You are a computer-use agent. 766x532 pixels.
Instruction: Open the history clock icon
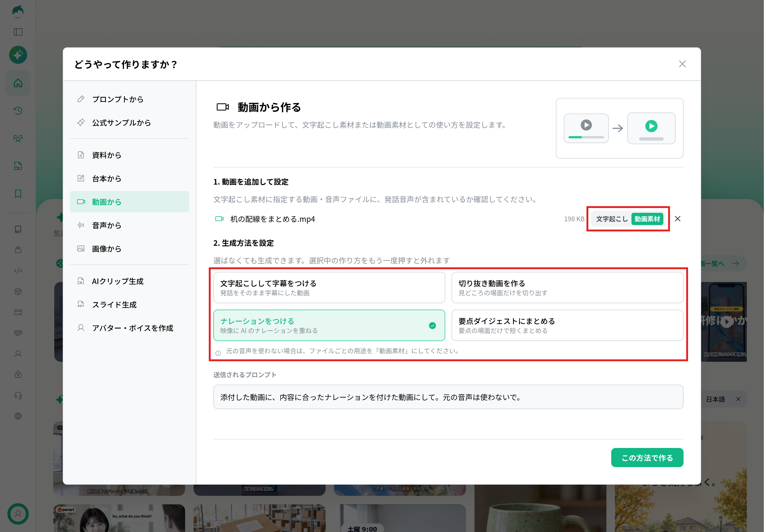point(18,110)
